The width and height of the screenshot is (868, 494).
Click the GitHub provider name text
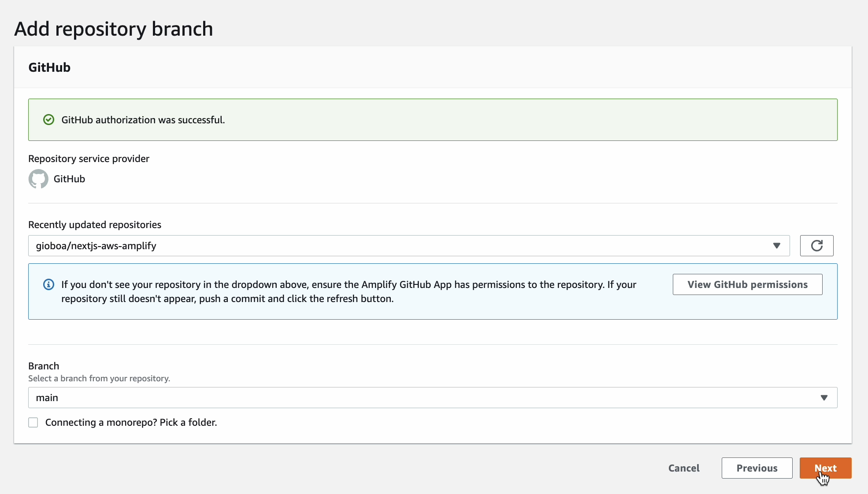coord(69,179)
